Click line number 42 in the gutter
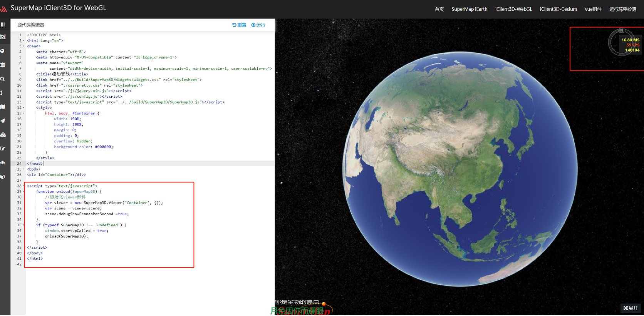This screenshot has height=316, width=644. (19, 264)
